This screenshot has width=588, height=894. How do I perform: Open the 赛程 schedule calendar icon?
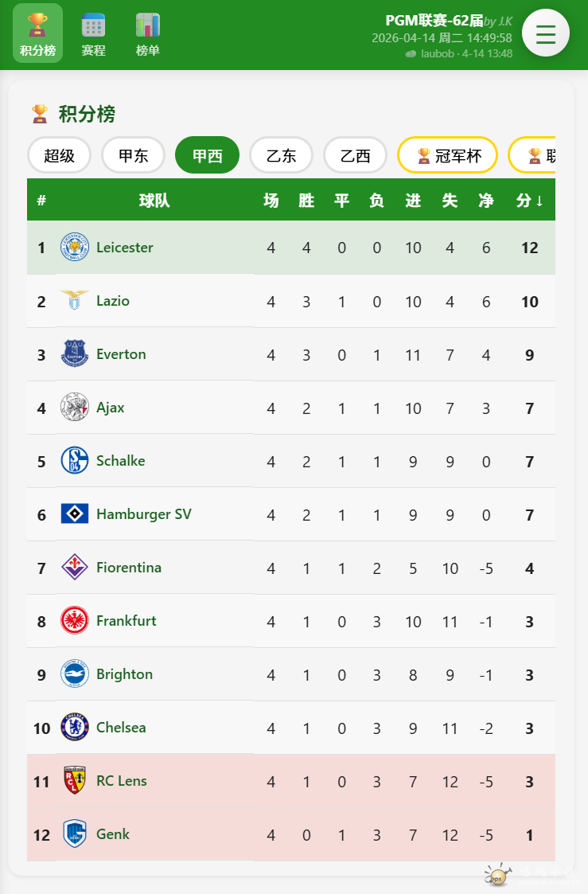click(93, 25)
